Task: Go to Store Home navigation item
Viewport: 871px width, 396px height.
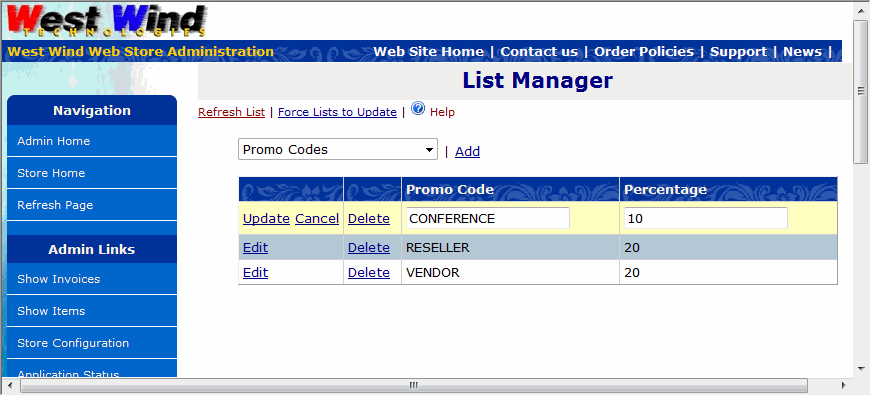Action: (92, 173)
